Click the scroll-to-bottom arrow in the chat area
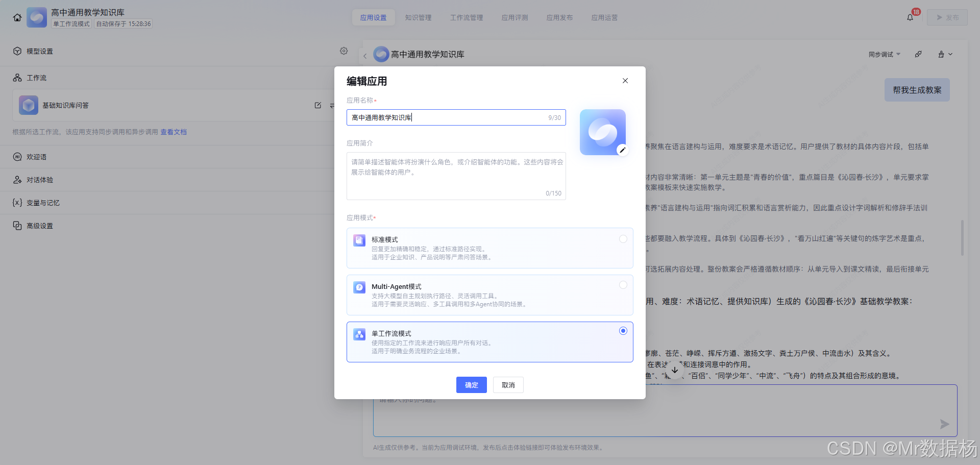Screen dimensions: 980x465 coord(675,369)
